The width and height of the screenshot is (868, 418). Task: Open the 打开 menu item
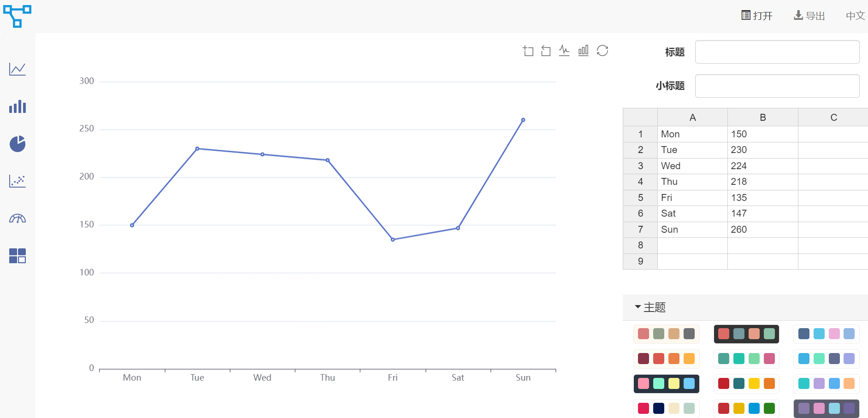coord(757,16)
